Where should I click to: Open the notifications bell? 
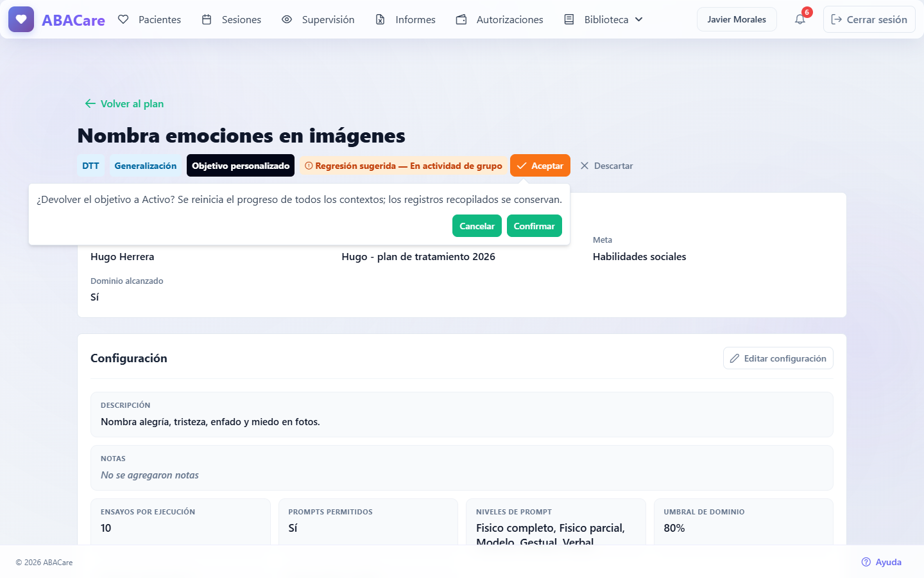(x=800, y=19)
